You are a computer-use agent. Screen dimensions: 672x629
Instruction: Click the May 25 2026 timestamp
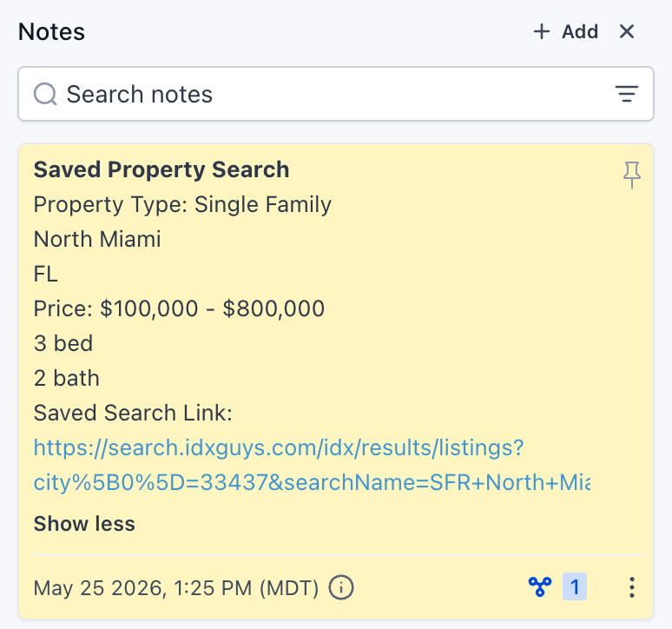coord(176,588)
